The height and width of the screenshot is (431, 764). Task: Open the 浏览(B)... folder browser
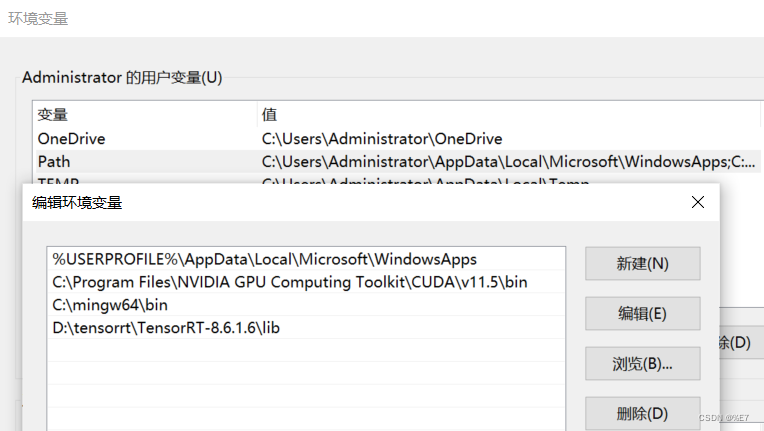(x=643, y=364)
